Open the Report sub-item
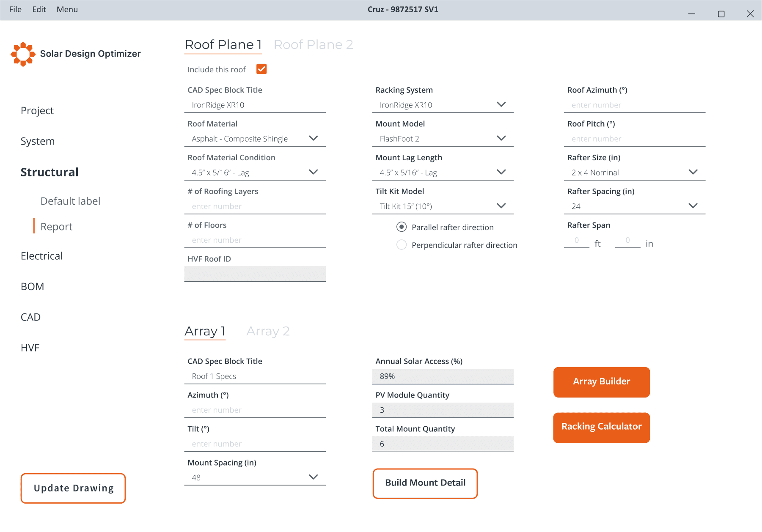This screenshot has width=762, height=532. 56,227
